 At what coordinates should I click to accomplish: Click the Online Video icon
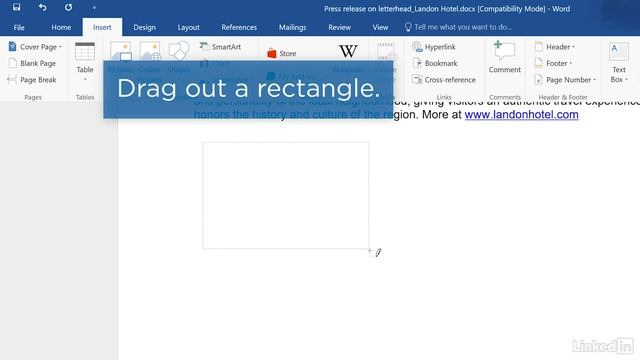(386, 51)
